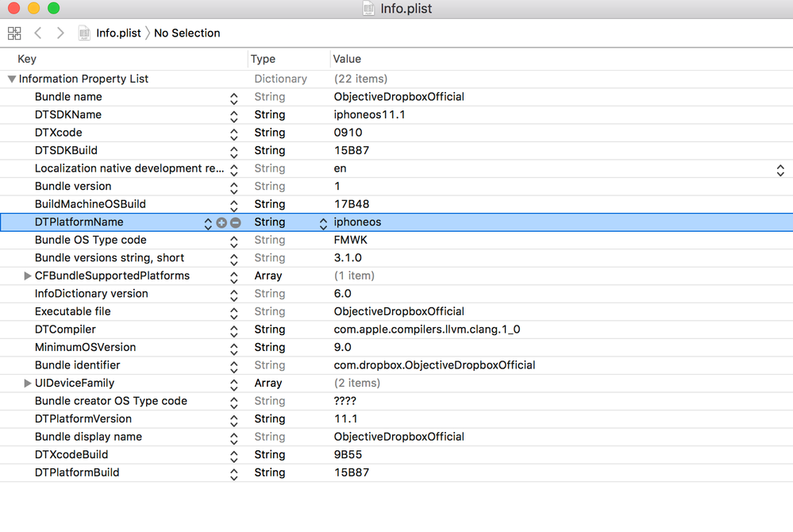The width and height of the screenshot is (793, 532).
Task: Open the localization value dropdown for en
Action: [x=780, y=170]
